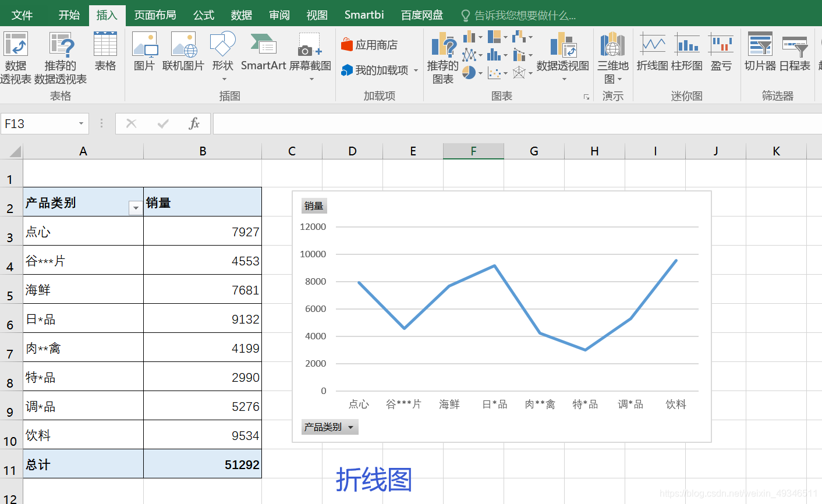Viewport: 822px width, 504px height.
Task: Click the Insert Function fx button
Action: (x=194, y=123)
